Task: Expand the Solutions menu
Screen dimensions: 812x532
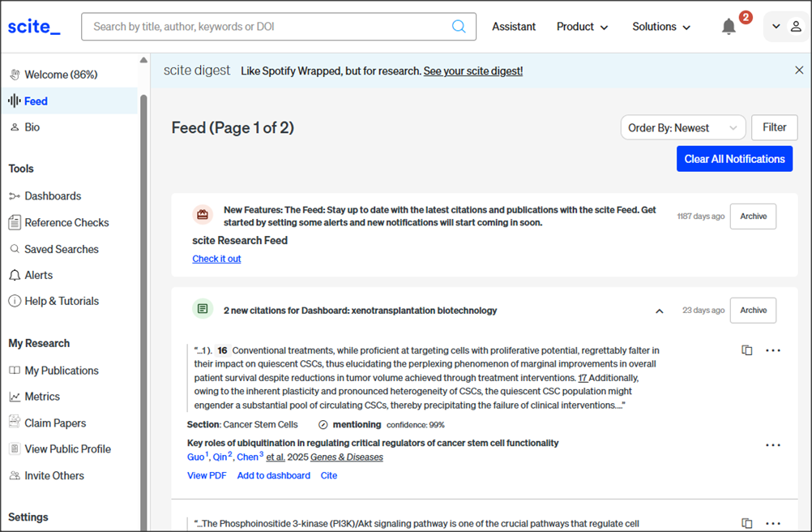Action: pyautogui.click(x=661, y=27)
